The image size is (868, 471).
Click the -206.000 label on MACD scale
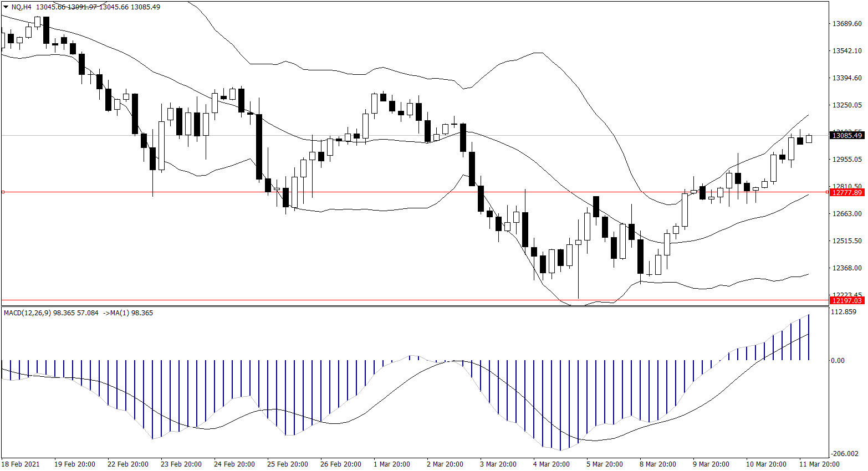coord(845,453)
